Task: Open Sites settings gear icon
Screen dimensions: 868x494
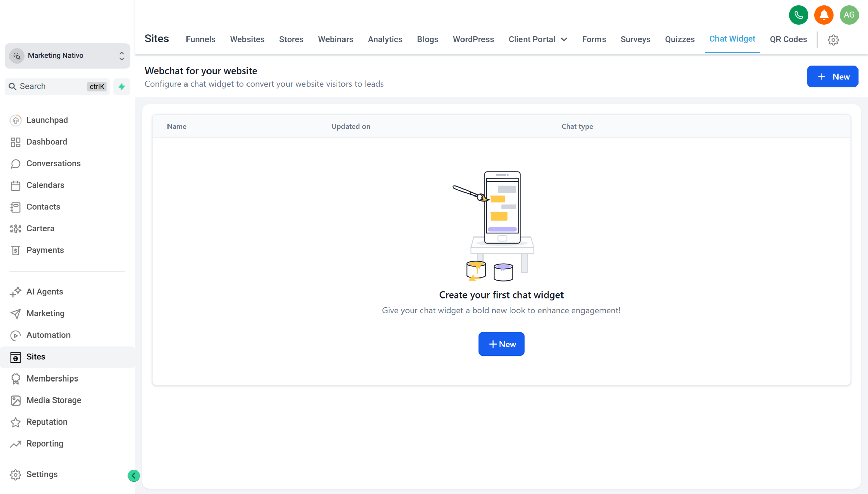Action: tap(833, 40)
